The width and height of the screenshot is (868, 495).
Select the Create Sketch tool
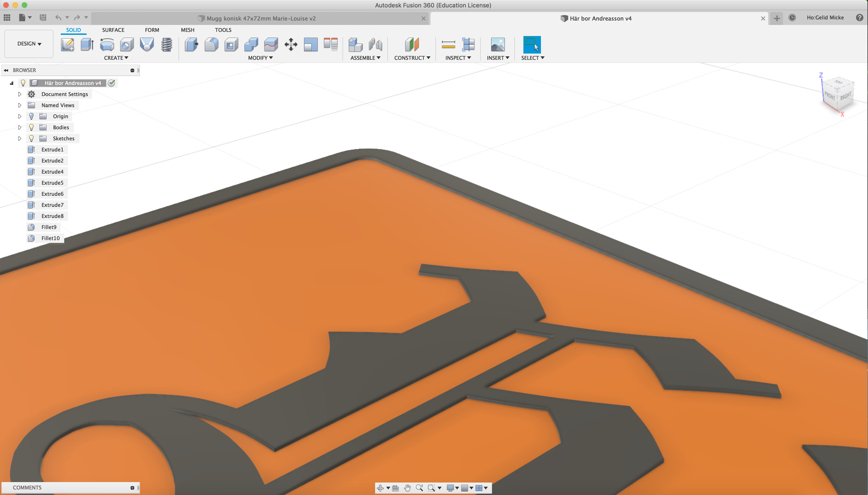coord(67,45)
